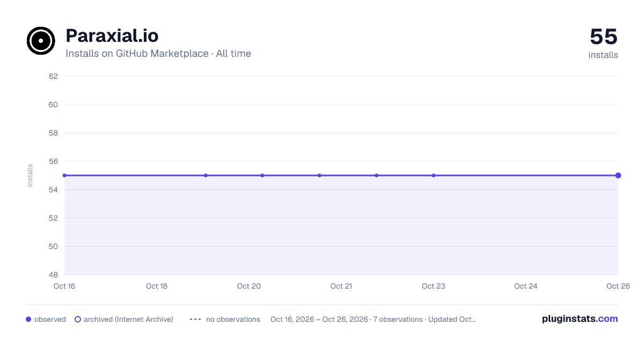Click the 56 y-axis value
644x338 pixels.
(53, 161)
